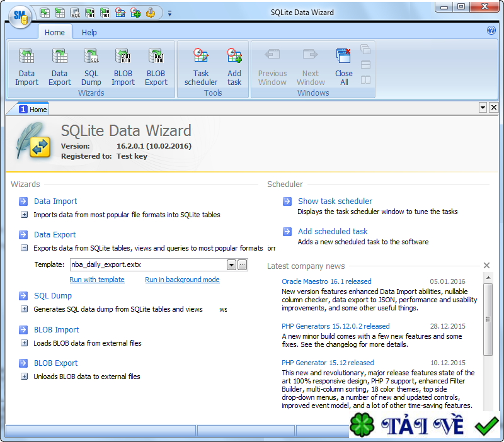This screenshot has height=442, width=504.
Task: Click the help question mark icon
Action: (x=491, y=30)
